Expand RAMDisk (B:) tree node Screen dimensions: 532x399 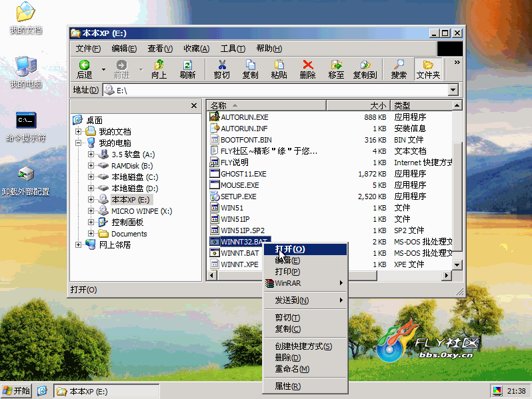tap(91, 166)
